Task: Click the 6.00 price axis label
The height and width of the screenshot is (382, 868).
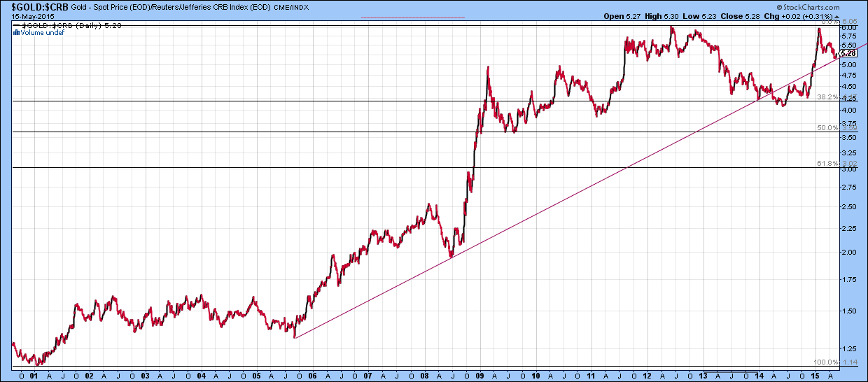Action: click(850, 28)
